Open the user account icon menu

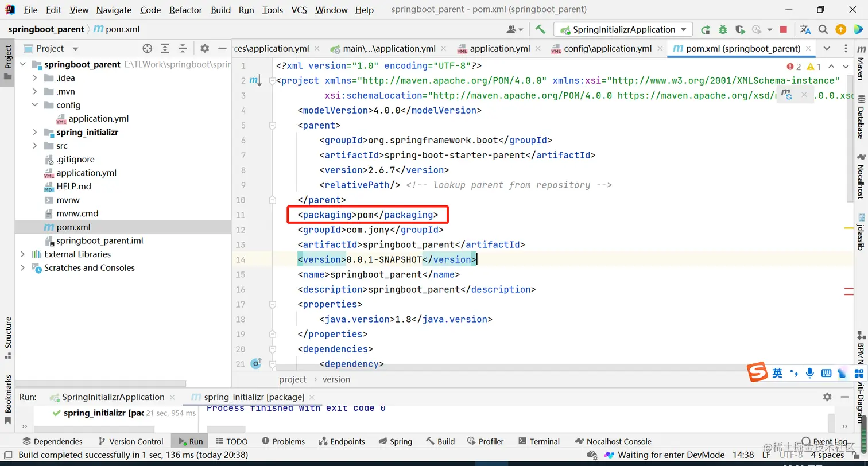pos(515,29)
